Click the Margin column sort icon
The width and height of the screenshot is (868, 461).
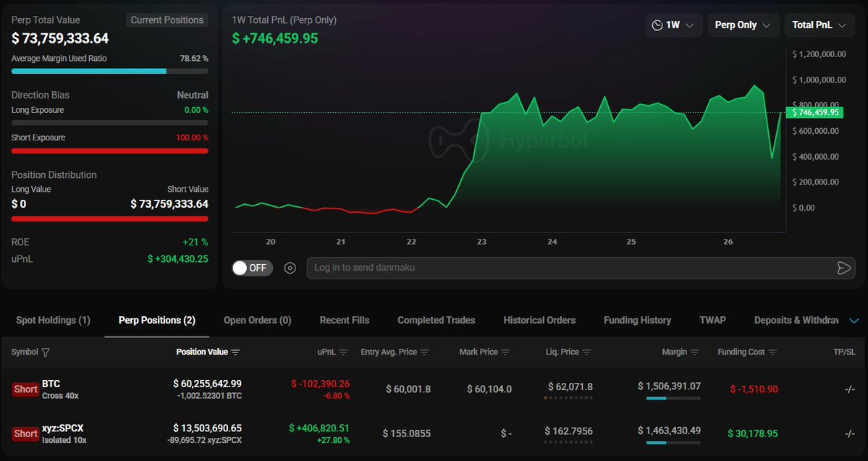tap(694, 352)
